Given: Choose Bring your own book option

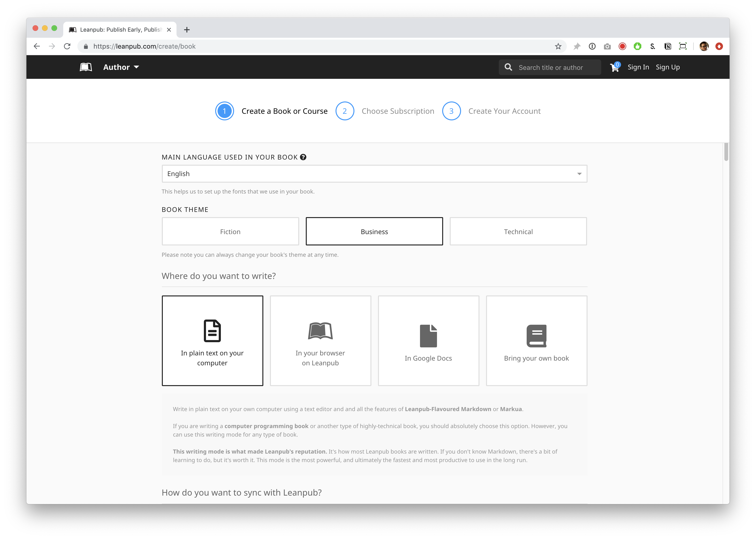Looking at the screenshot, I should click(x=536, y=341).
